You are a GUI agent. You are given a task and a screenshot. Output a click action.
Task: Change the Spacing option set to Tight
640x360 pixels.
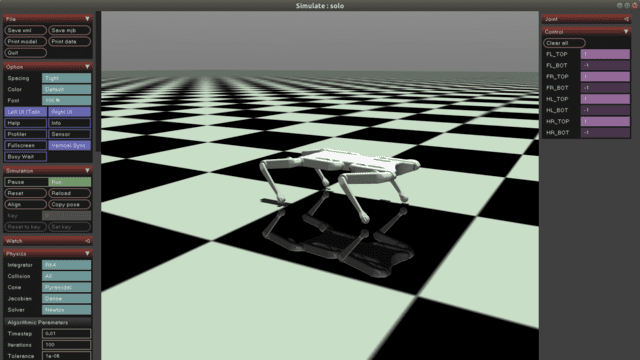click(x=66, y=78)
